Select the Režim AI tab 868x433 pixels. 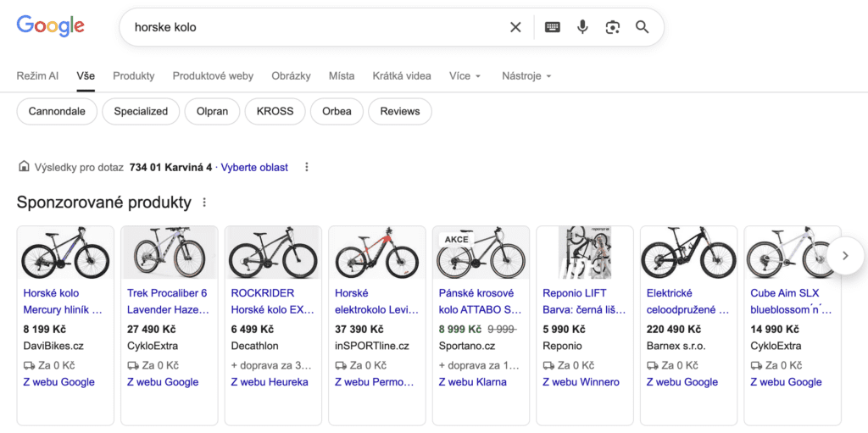(37, 75)
